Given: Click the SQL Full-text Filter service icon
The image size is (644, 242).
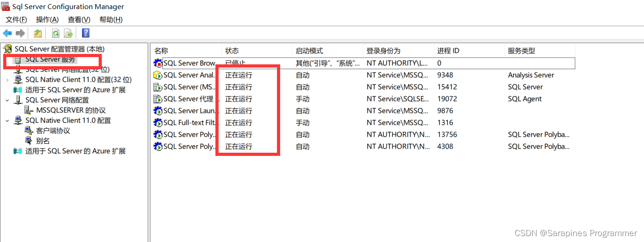Looking at the screenshot, I should (158, 123).
